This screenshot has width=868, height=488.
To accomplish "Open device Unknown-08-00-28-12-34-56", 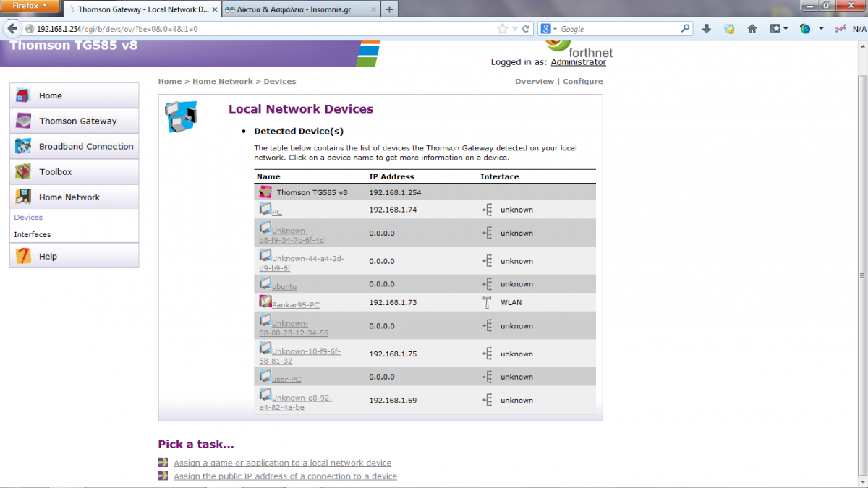I will [x=294, y=328].
